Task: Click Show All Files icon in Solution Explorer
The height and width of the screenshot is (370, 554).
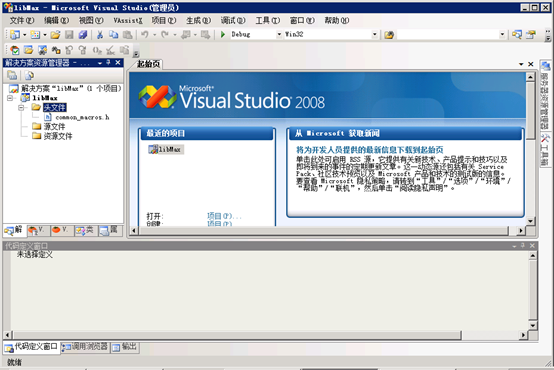Action: pos(29,75)
